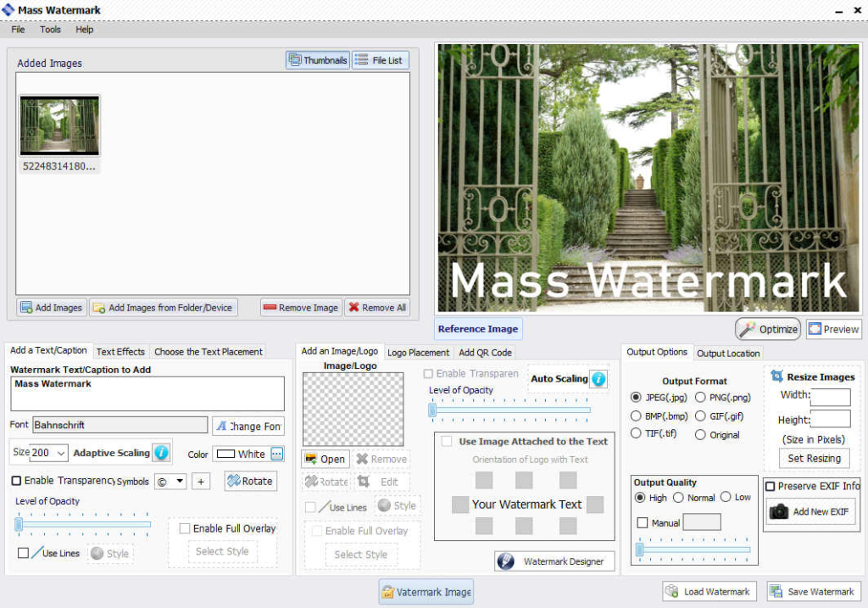Click Remove Image button
Image resolution: width=868 pixels, height=608 pixels.
[301, 307]
